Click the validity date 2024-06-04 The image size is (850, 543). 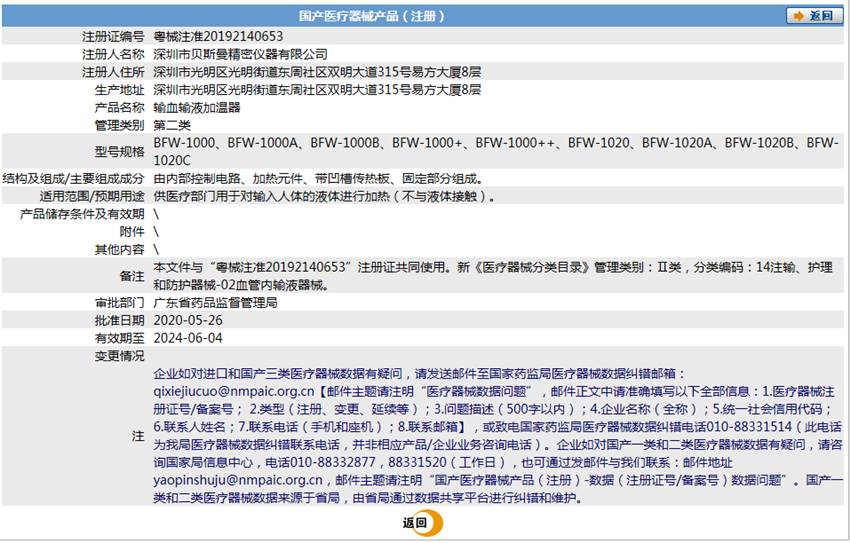(188, 339)
